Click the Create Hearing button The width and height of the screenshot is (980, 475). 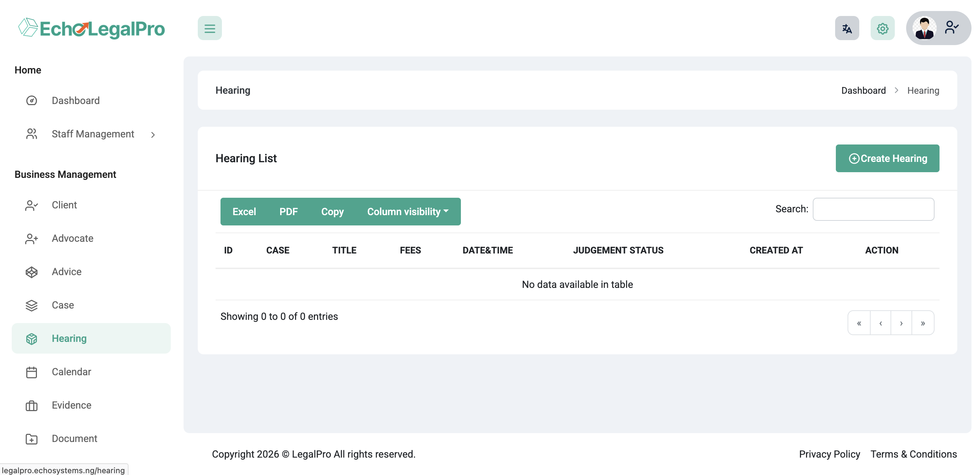pyautogui.click(x=887, y=158)
